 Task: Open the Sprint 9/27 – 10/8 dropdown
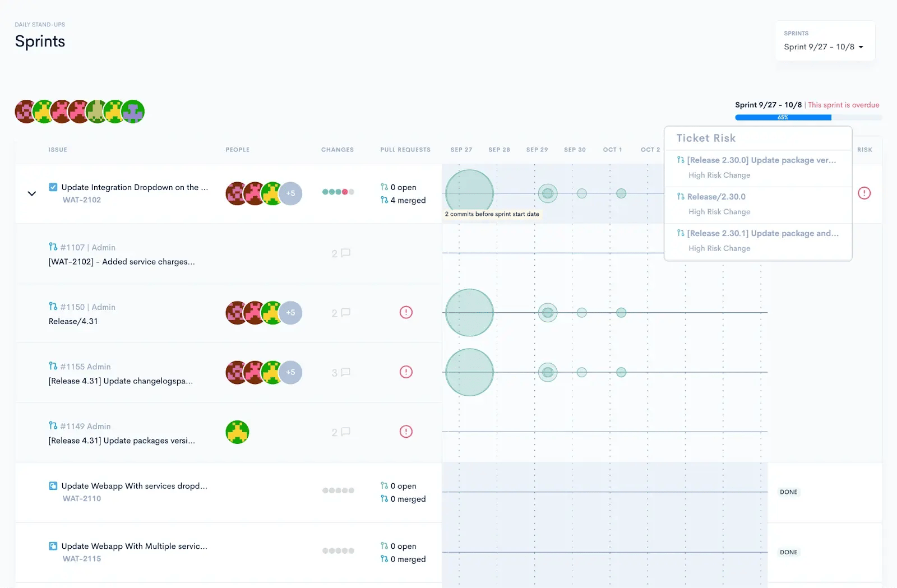click(824, 47)
